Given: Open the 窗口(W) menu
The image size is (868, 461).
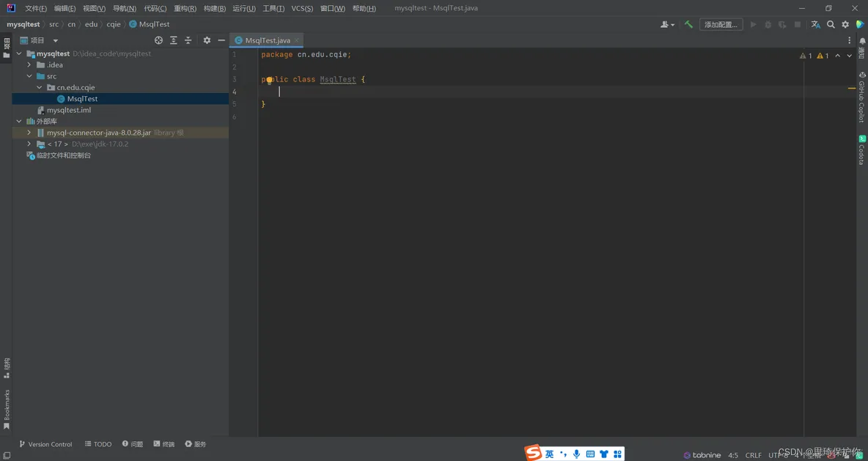Looking at the screenshot, I should [x=333, y=8].
